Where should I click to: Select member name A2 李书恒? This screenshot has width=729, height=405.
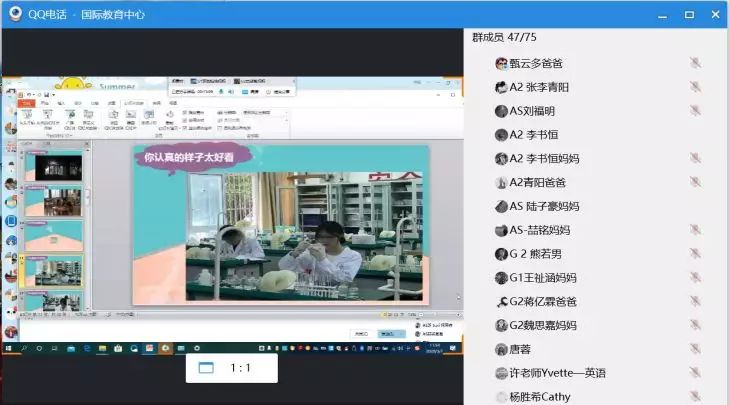tap(534, 135)
